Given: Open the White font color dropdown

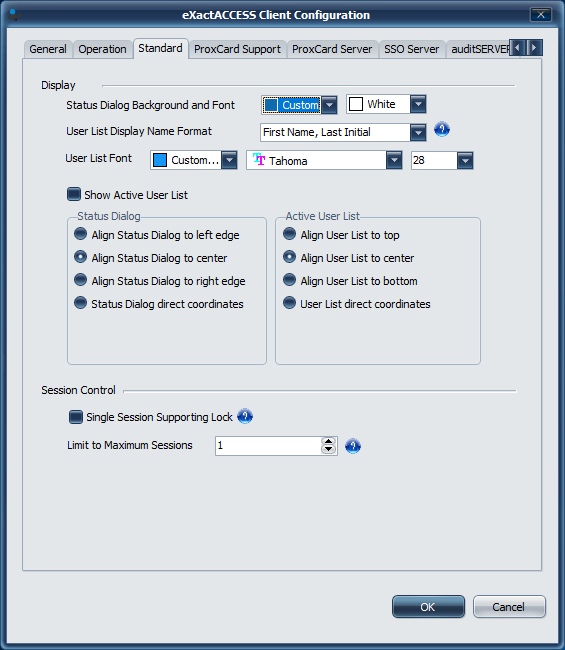Looking at the screenshot, I should point(418,104).
